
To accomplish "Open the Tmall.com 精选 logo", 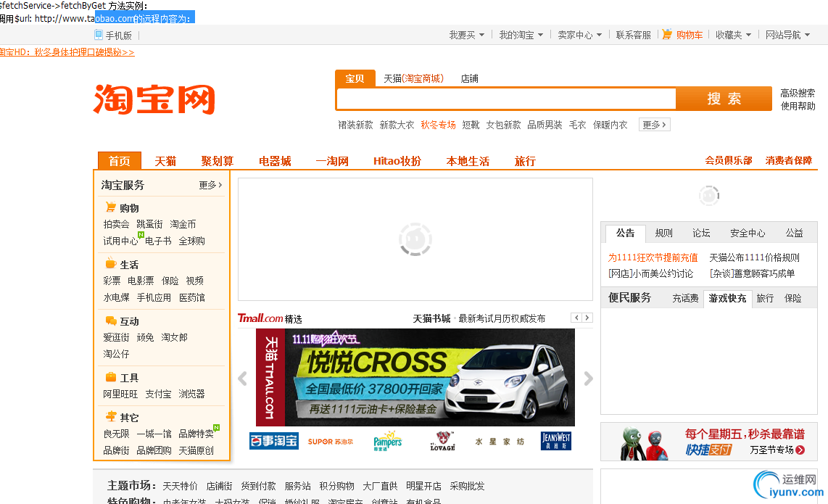I will [x=270, y=318].
